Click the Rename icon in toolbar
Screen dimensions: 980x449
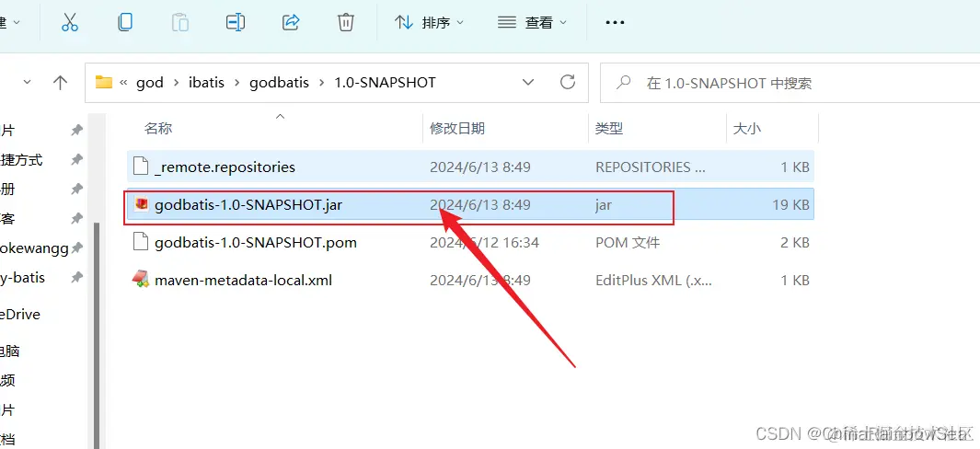[235, 22]
